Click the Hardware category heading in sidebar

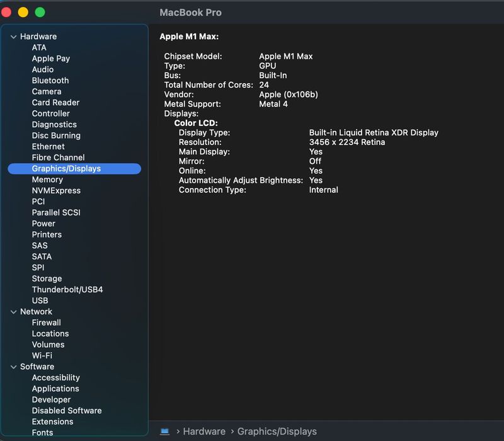[38, 37]
